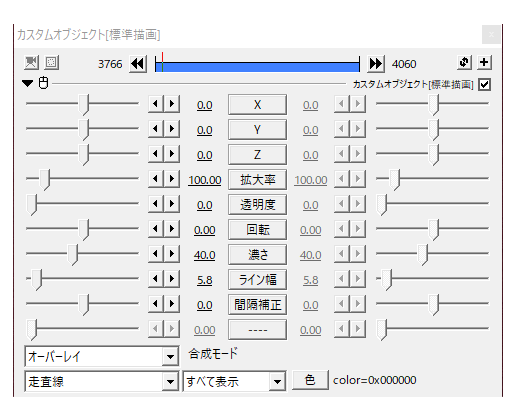Click the left 間隔補正 value 0.0
Image resolution: width=511 pixels, height=399 pixels.
205,305
